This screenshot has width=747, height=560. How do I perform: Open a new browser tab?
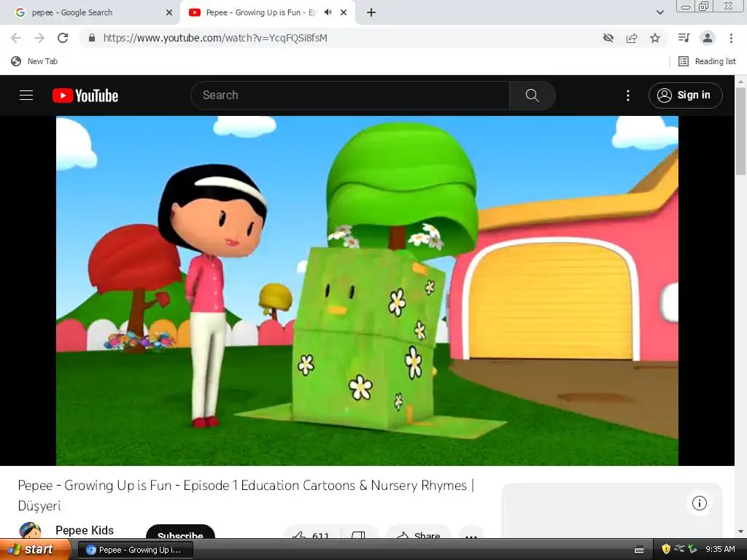pyautogui.click(x=371, y=12)
